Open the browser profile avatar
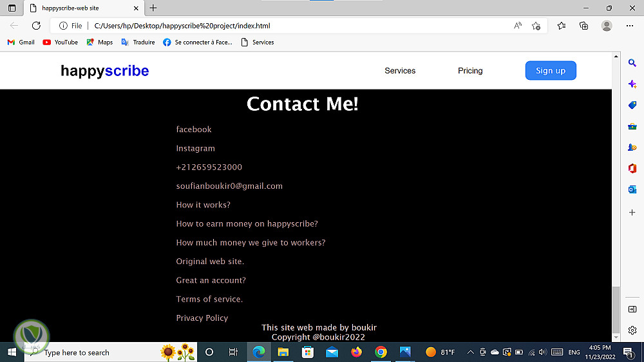Screen dimensions: 644x362 tap(607, 26)
